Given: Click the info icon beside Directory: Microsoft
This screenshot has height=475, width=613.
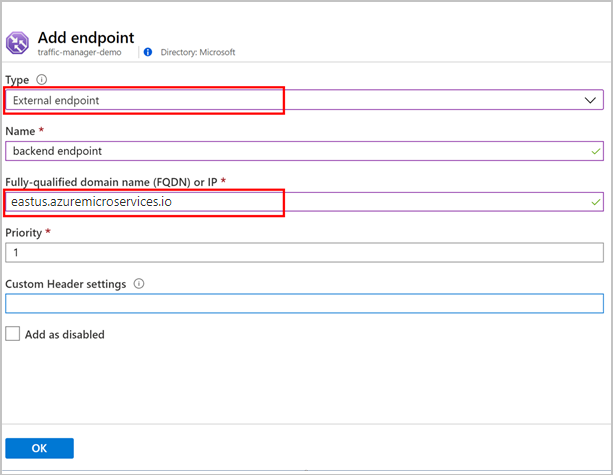Looking at the screenshot, I should 148,52.
